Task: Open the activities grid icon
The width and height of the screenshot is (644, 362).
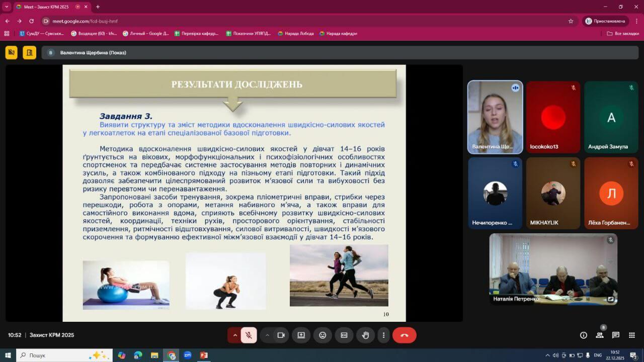Action: tap(632, 335)
